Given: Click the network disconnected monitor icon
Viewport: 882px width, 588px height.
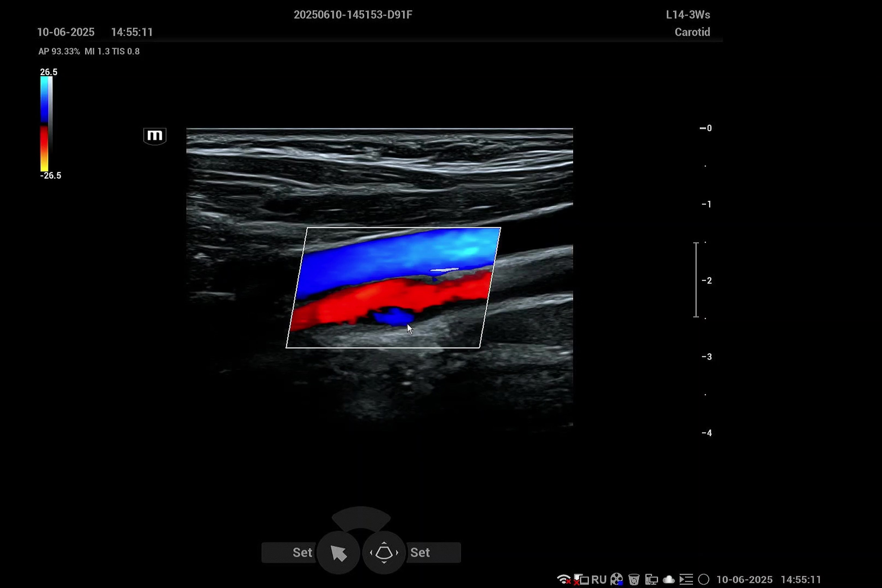Looking at the screenshot, I should (x=581, y=580).
